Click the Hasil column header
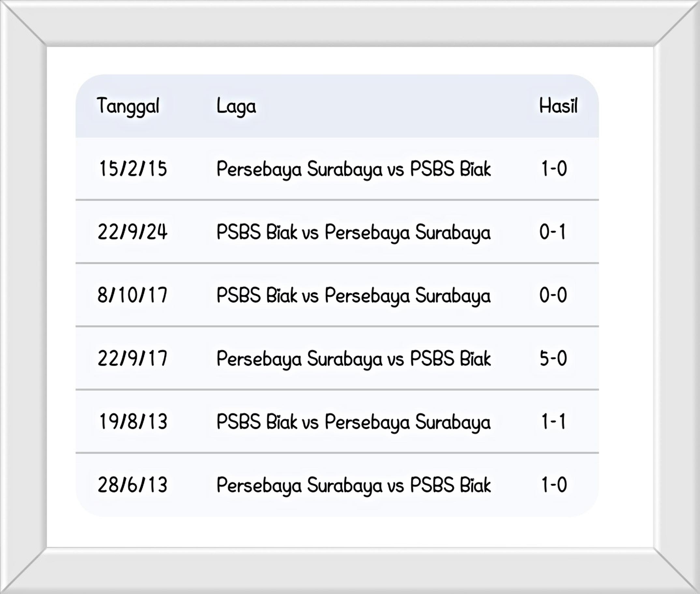 coord(558,106)
